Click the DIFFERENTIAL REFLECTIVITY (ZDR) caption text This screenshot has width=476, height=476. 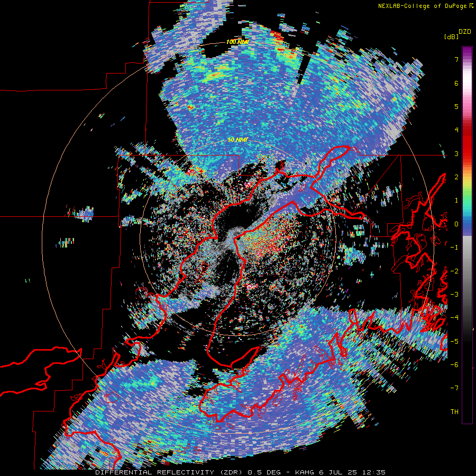169,472
